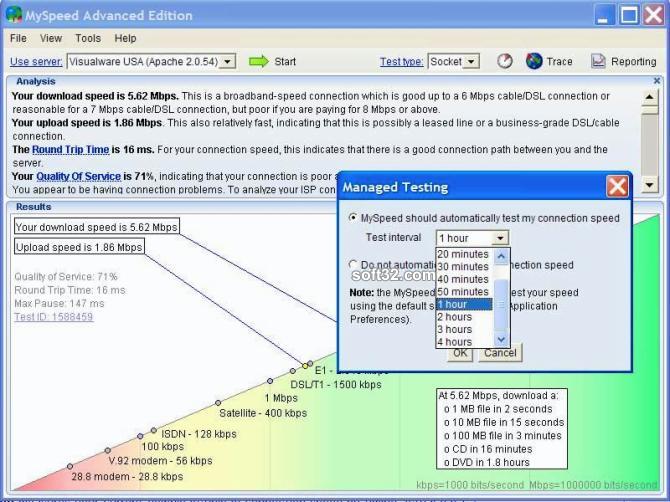This screenshot has width=670, height=502.
Task: Click the Test type link
Action: pyautogui.click(x=402, y=62)
